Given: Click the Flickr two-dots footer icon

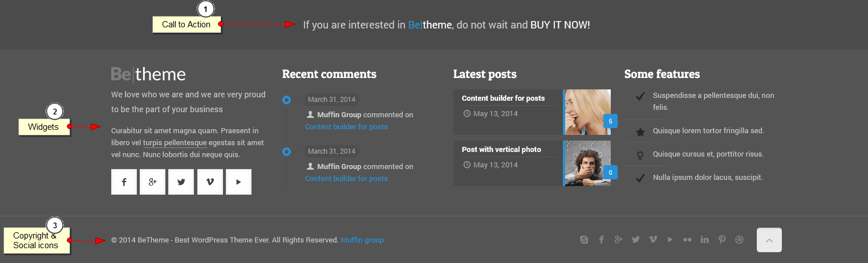Looking at the screenshot, I should point(687,240).
